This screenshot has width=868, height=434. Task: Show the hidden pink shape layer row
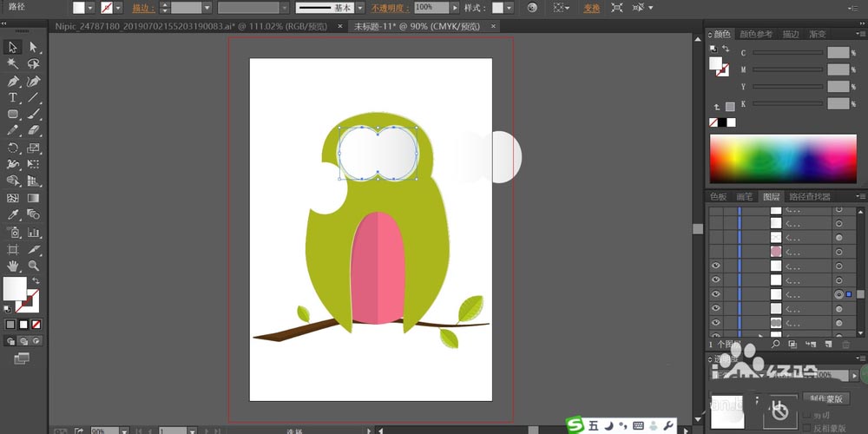pyautogui.click(x=716, y=252)
